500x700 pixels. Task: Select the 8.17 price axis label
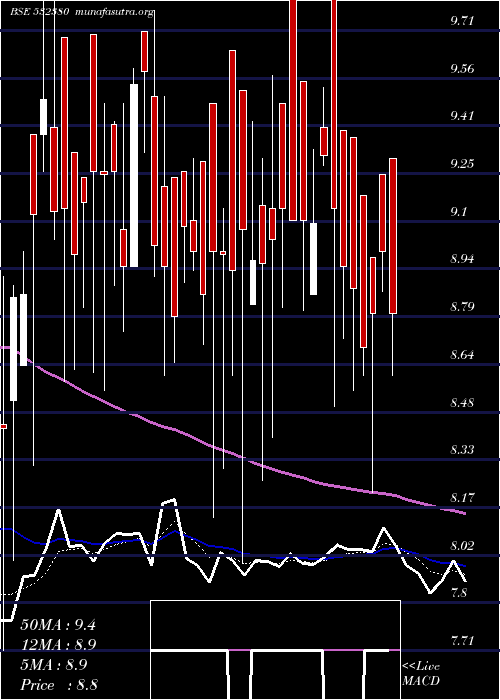462,498
